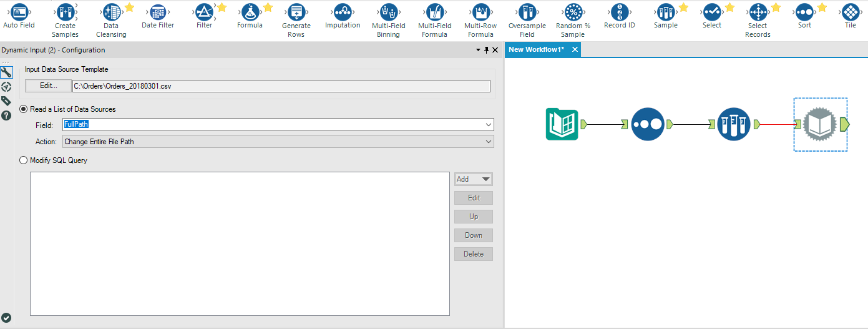Image resolution: width=868 pixels, height=329 pixels.
Task: Pin the Configuration panel
Action: (x=487, y=50)
